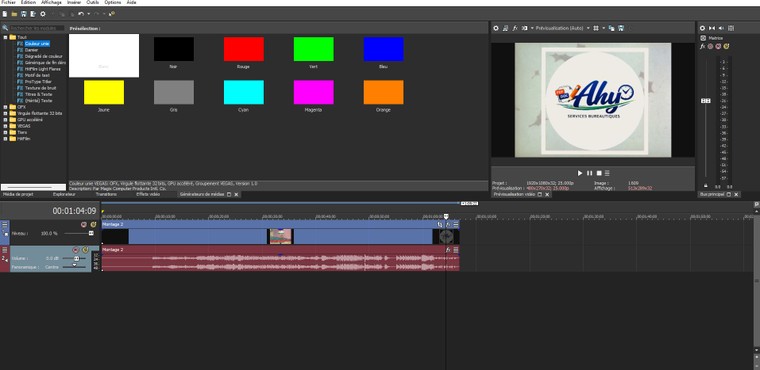Stop the video preview playback
The height and width of the screenshot is (370, 760).
599,173
